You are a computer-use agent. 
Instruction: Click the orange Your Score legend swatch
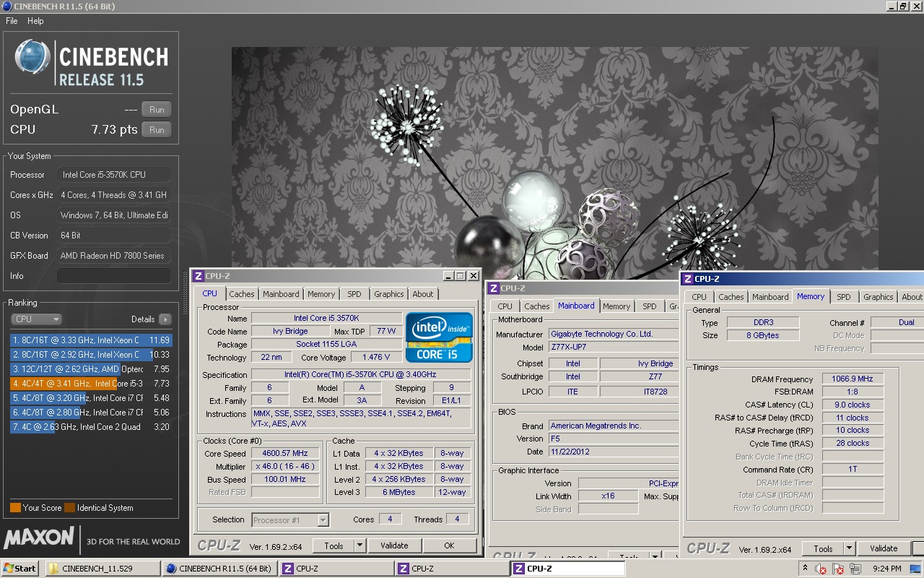point(15,507)
